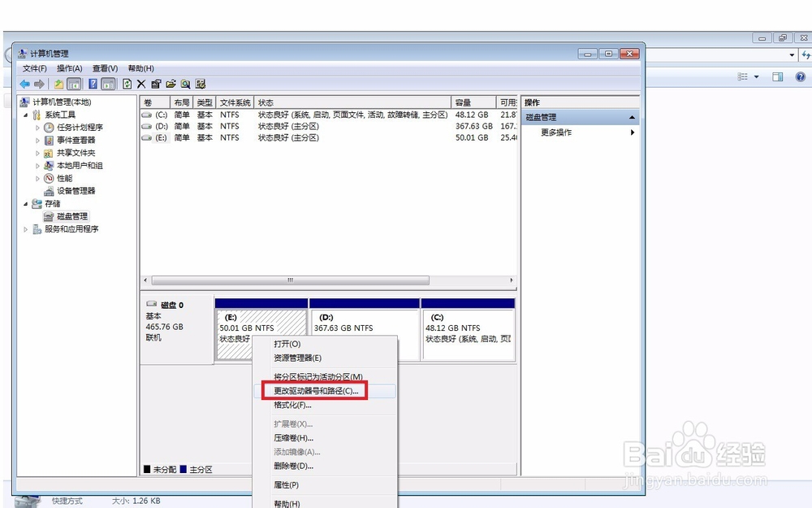Image resolution: width=812 pixels, height=508 pixels.
Task: Click the volume list horizontal scrollbar thumb
Action: [291, 280]
